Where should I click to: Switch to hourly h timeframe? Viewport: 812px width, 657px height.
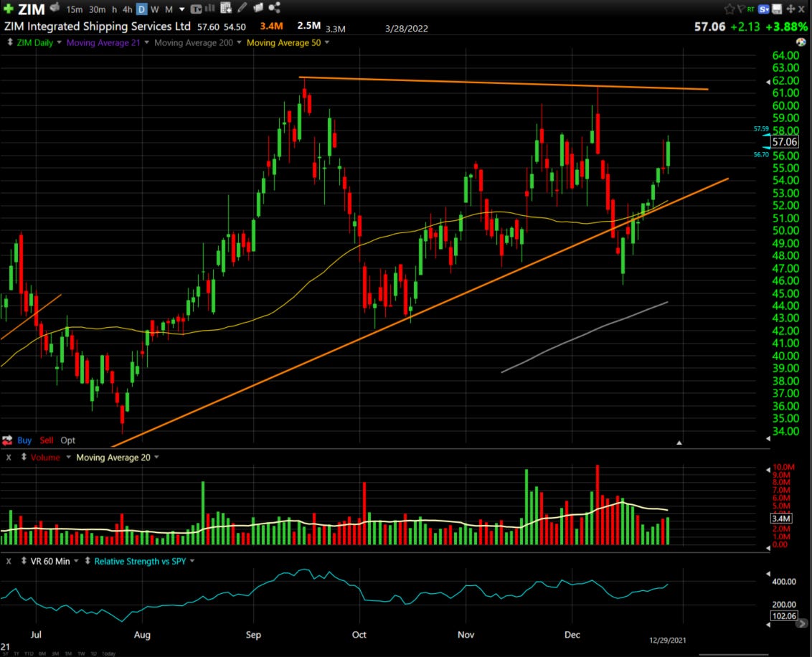click(115, 9)
